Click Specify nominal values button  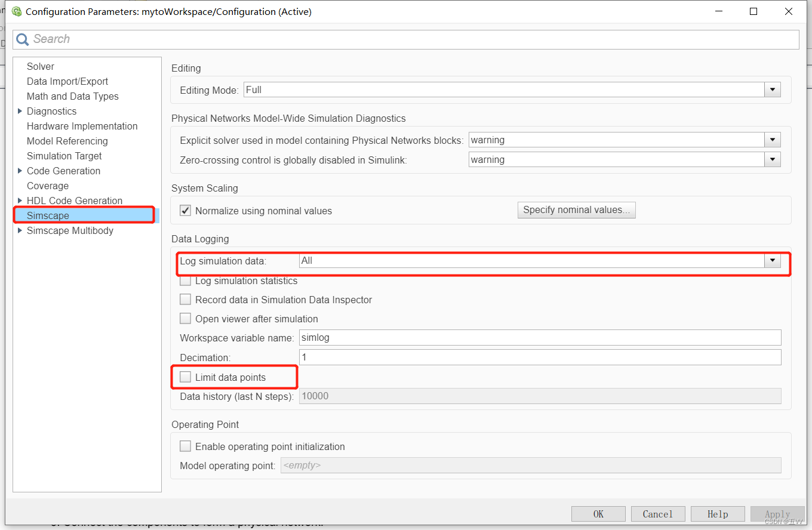click(x=576, y=210)
